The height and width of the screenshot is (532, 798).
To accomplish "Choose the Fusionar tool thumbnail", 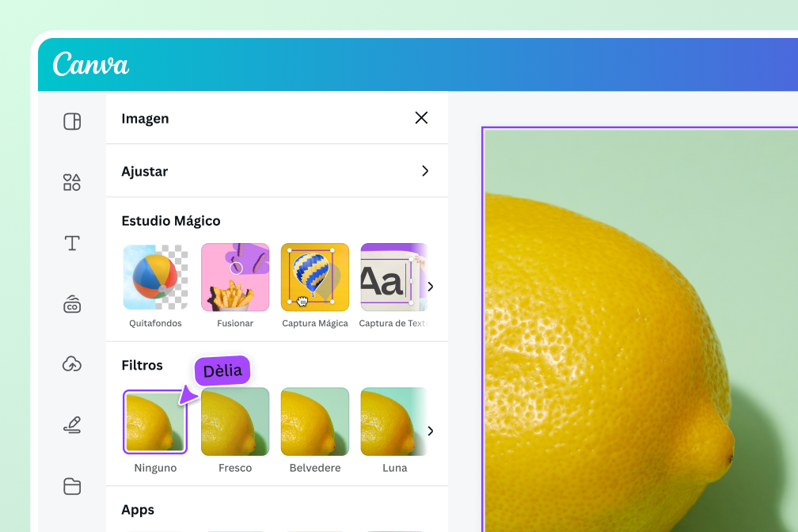I will (235, 277).
